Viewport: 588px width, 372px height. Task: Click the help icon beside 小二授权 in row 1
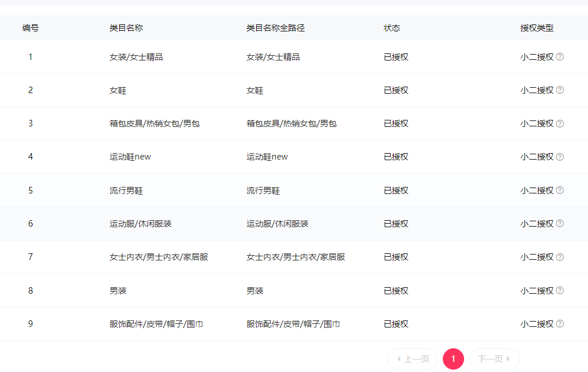click(560, 57)
